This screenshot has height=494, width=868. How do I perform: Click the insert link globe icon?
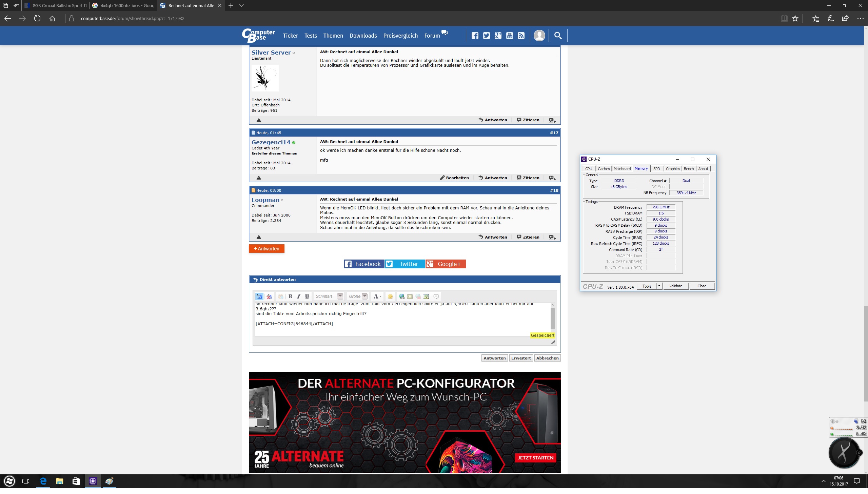(x=401, y=296)
